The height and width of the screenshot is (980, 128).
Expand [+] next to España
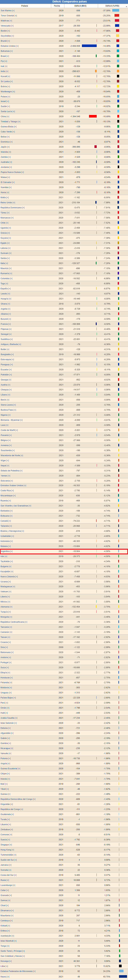(9, 288)
